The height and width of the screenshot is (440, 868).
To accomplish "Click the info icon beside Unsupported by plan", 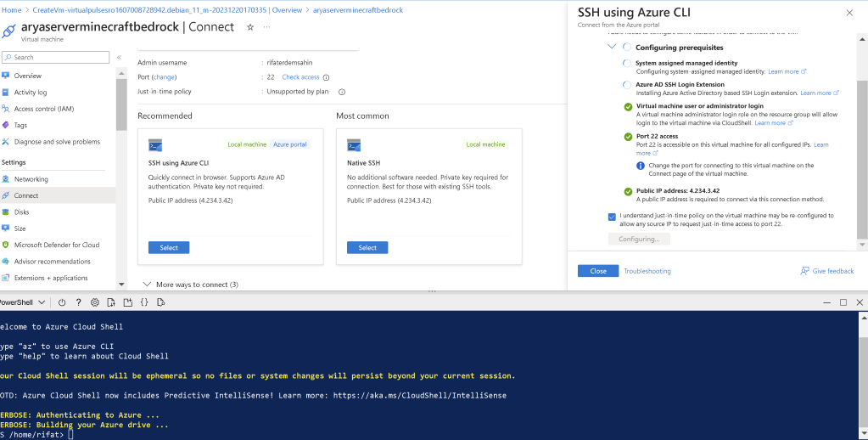I will tap(342, 92).
